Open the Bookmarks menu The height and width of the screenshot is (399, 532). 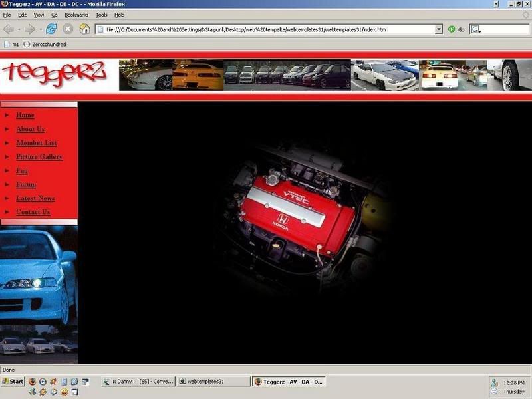76,15
